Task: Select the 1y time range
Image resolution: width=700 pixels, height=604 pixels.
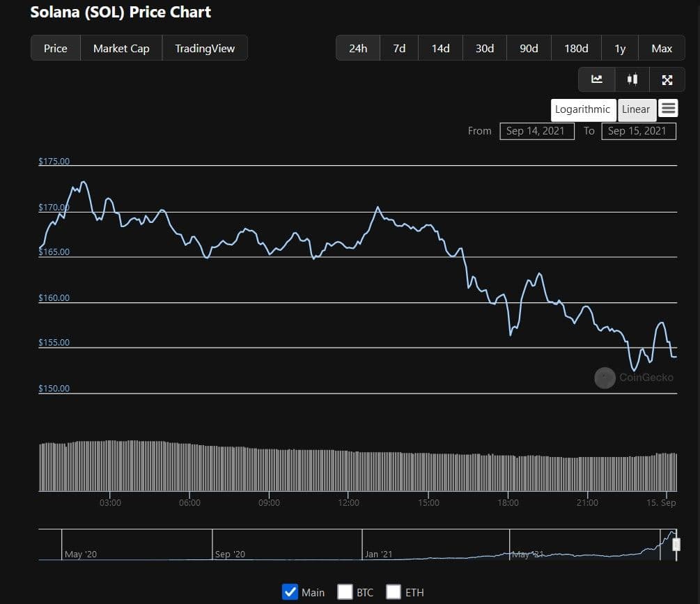Action: 620,48
